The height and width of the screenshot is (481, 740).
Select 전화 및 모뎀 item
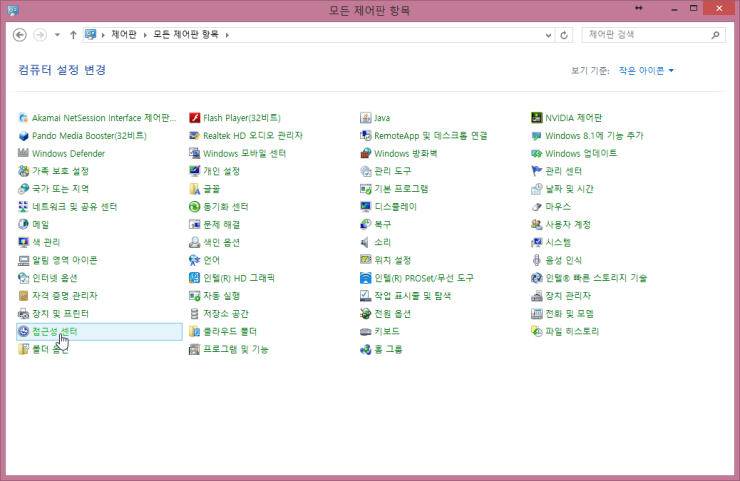(x=569, y=313)
